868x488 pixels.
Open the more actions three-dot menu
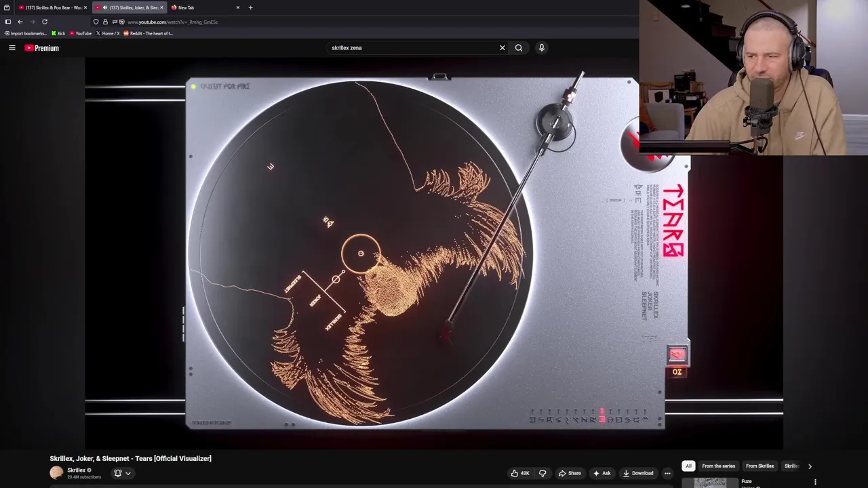[x=667, y=473]
